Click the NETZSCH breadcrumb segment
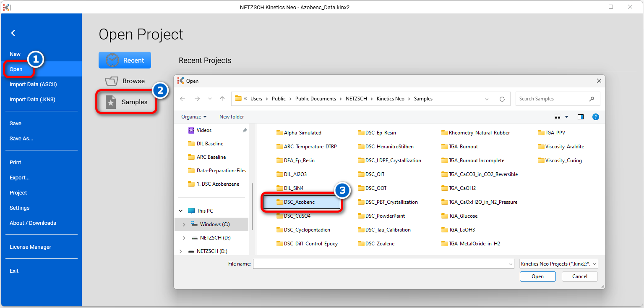644x308 pixels. pos(356,99)
